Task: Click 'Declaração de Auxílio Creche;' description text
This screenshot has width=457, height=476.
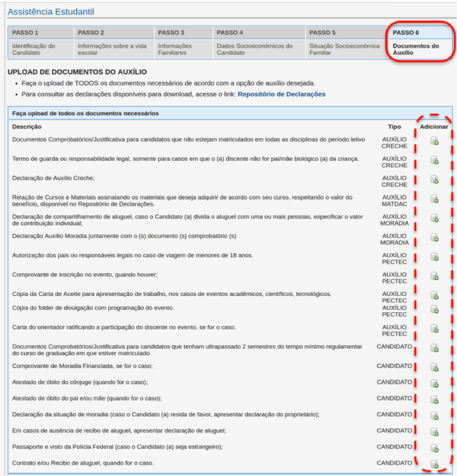Action: click(53, 178)
